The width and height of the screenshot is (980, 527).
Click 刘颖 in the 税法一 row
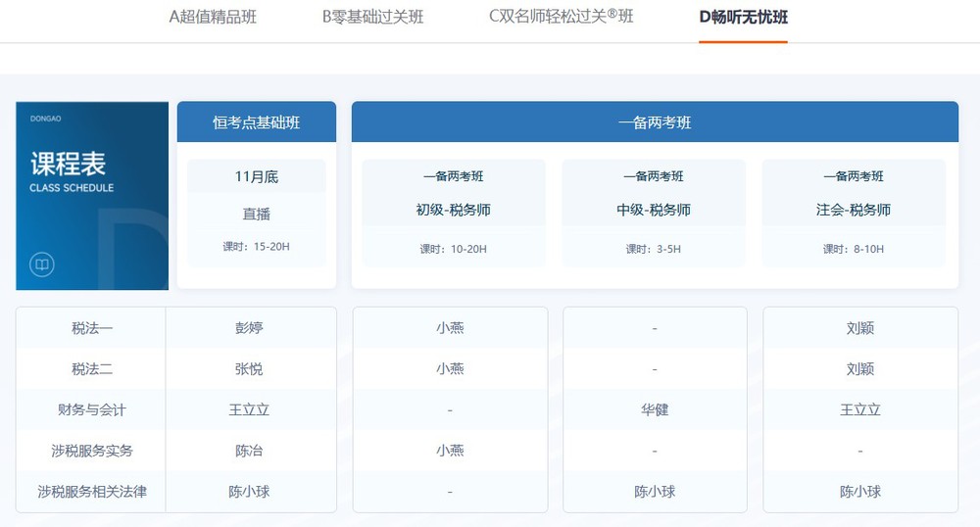(859, 328)
